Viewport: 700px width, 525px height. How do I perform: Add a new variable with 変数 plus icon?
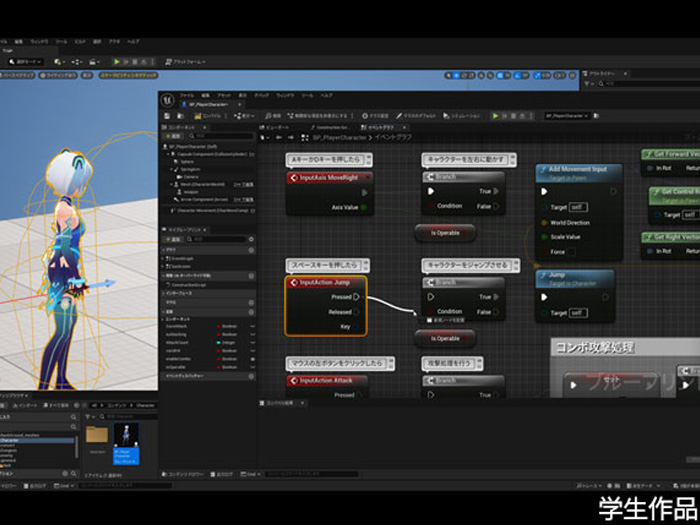click(x=251, y=311)
